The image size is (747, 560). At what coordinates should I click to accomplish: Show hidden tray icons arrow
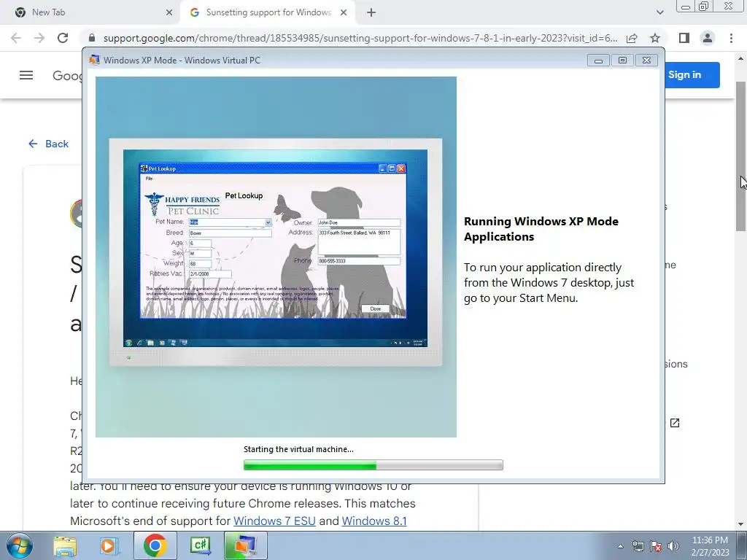(620, 546)
